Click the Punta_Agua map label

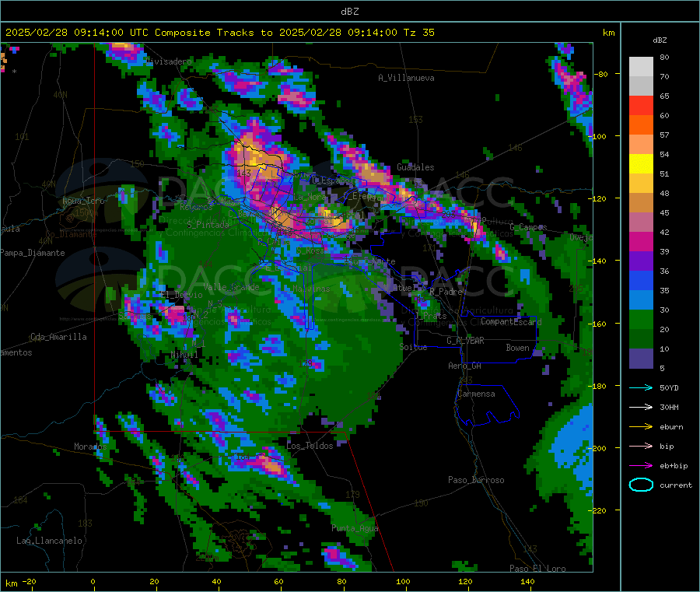click(x=355, y=529)
